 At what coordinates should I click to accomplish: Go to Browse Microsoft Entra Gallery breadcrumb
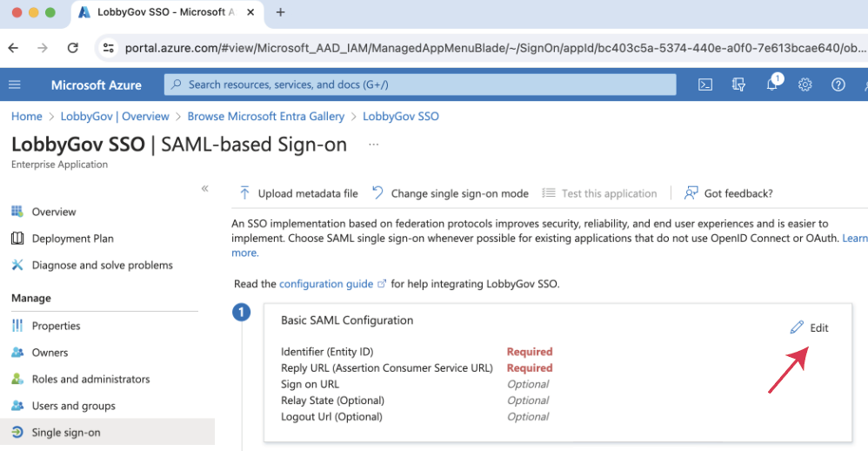click(x=266, y=117)
